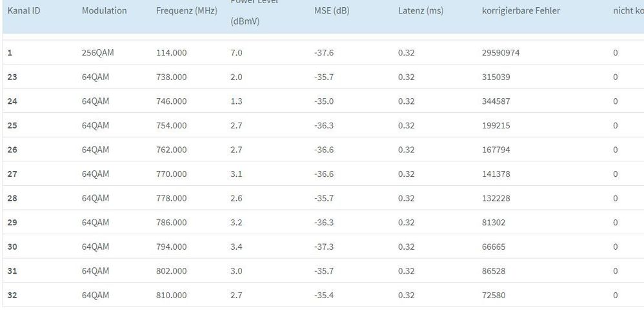Select the 746.000 frequency cell
Screen dimensions: 644x313
tap(172, 101)
